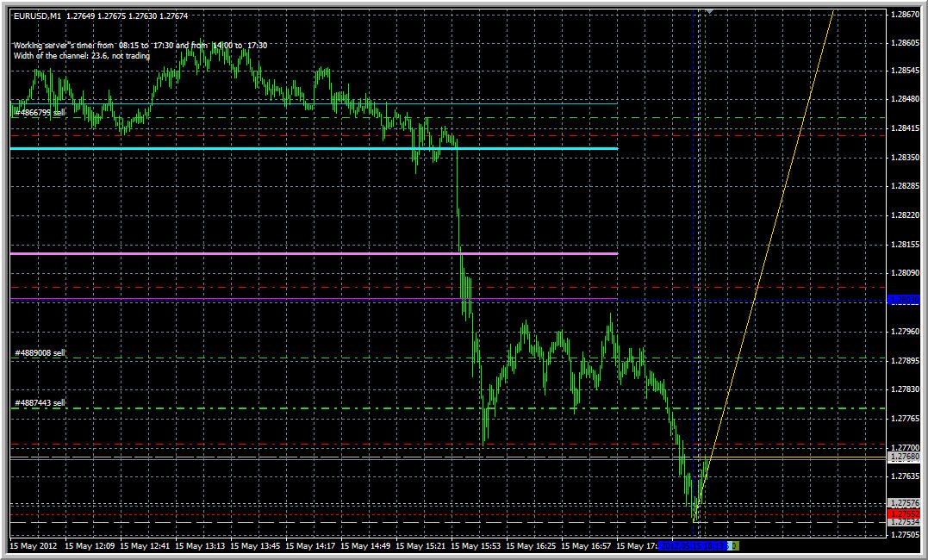Image resolution: width=928 pixels, height=560 pixels.
Task: Click the 1.27765 price scale value
Action: coord(905,419)
